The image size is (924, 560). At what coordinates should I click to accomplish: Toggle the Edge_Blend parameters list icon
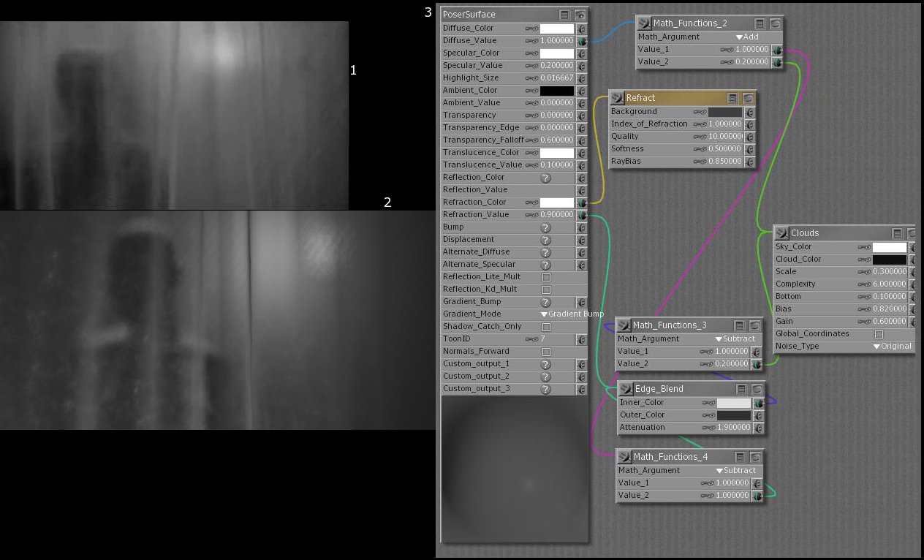(742, 389)
